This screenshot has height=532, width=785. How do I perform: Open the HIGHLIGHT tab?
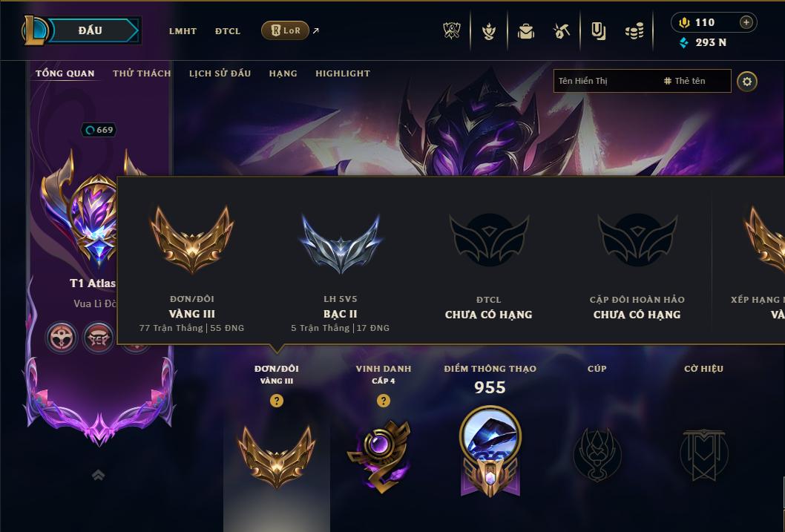pos(343,73)
